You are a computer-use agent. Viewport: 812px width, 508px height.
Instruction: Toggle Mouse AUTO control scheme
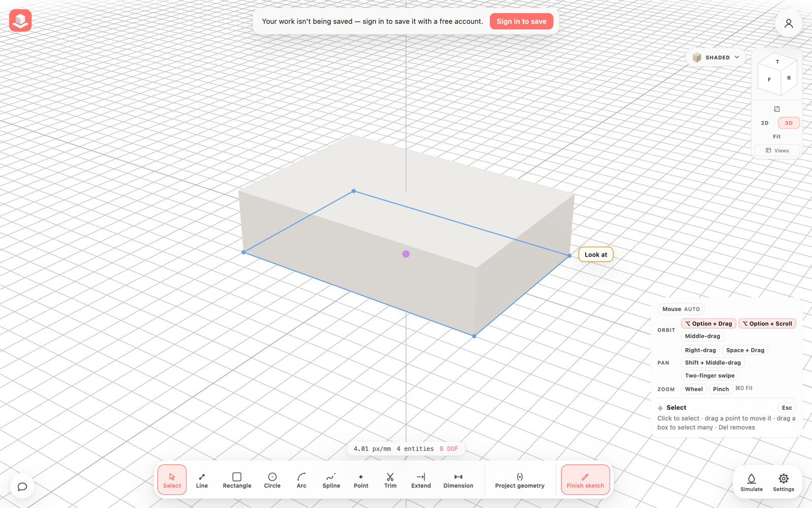pos(681,309)
